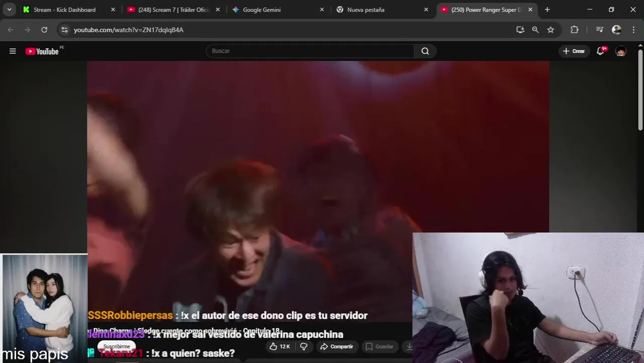Go forward to next page
The width and height of the screenshot is (644, 363).
click(27, 30)
